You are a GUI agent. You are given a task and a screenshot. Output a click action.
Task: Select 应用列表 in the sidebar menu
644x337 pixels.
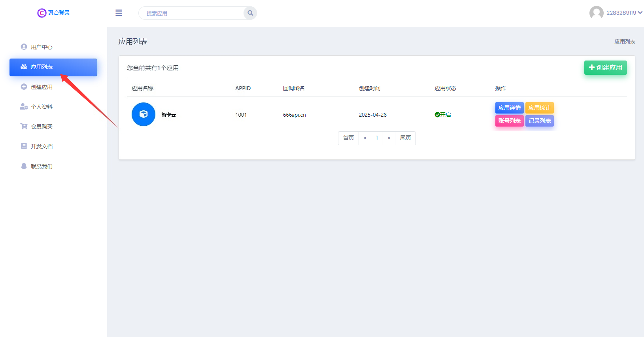(x=42, y=67)
